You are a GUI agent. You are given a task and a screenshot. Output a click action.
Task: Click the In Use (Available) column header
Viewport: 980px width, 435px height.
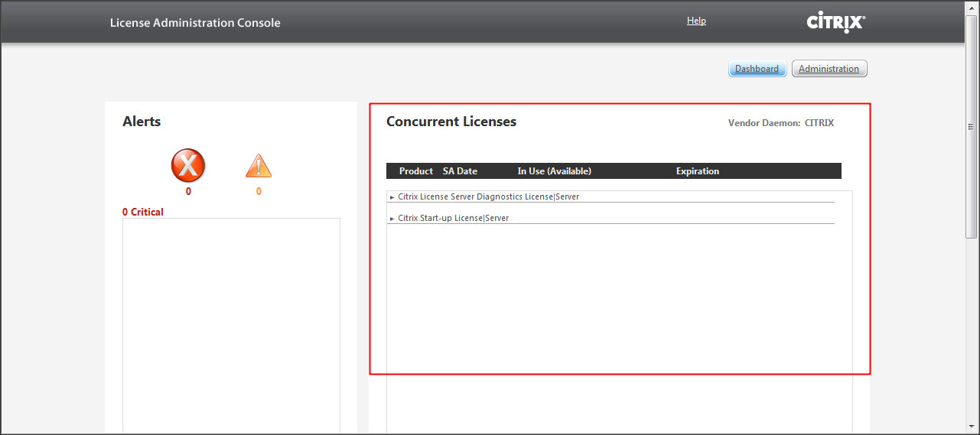tap(554, 171)
